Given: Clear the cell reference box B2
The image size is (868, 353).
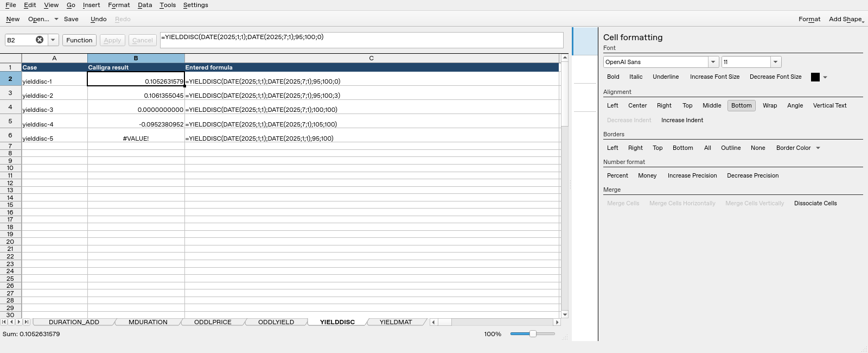Looking at the screenshot, I should pos(40,40).
